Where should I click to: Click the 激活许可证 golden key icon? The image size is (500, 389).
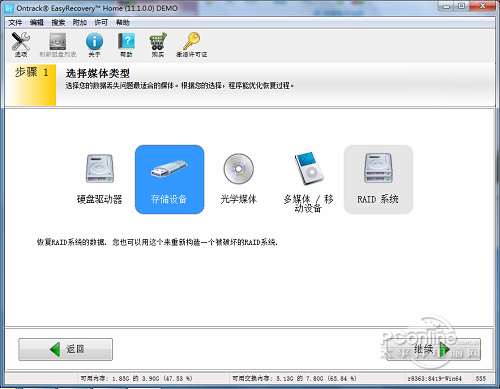click(192, 44)
